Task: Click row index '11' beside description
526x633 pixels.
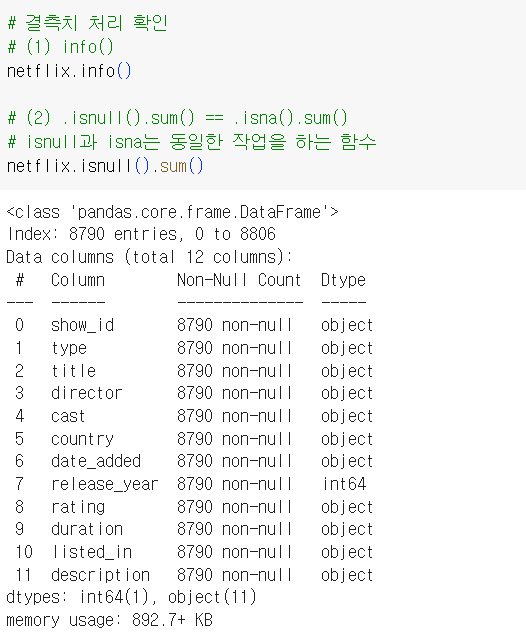Action: click(x=24, y=575)
